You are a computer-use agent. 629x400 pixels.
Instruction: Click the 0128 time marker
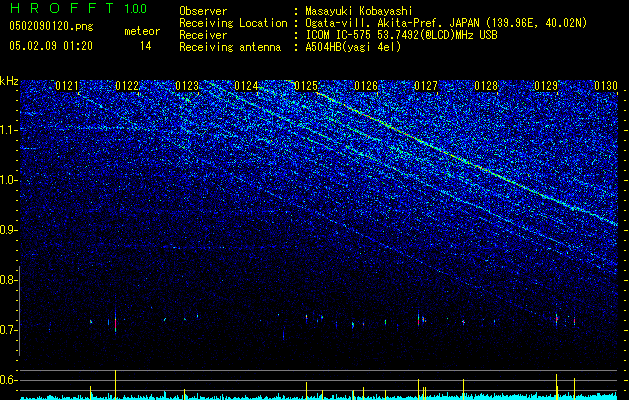[x=486, y=86]
